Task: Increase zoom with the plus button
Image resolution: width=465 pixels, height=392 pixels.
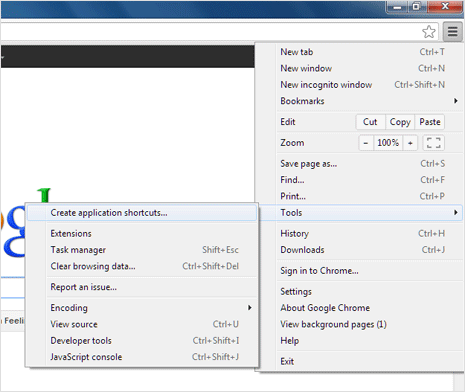Action: [x=410, y=143]
